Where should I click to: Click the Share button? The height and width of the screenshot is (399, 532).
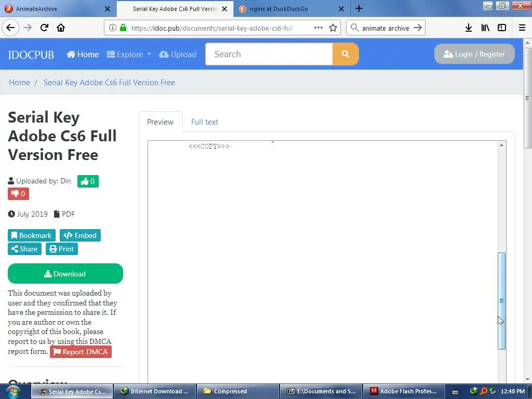click(24, 249)
